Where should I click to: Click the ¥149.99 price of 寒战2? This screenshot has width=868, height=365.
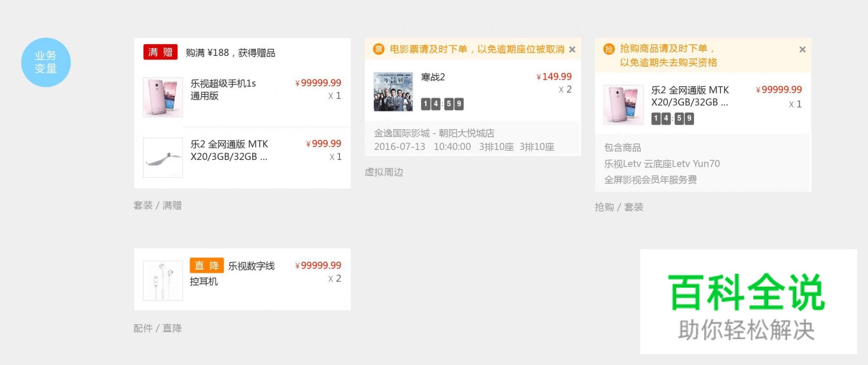553,77
